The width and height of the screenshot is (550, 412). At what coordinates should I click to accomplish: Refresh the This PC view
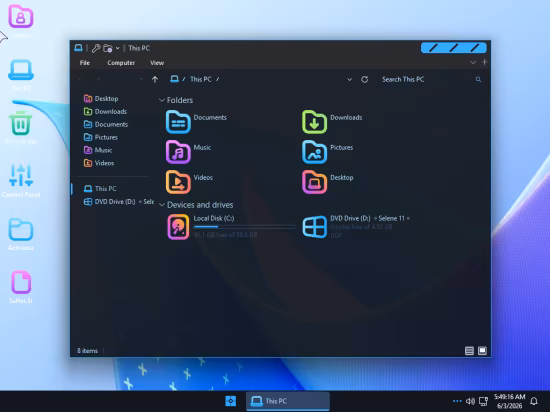[364, 80]
